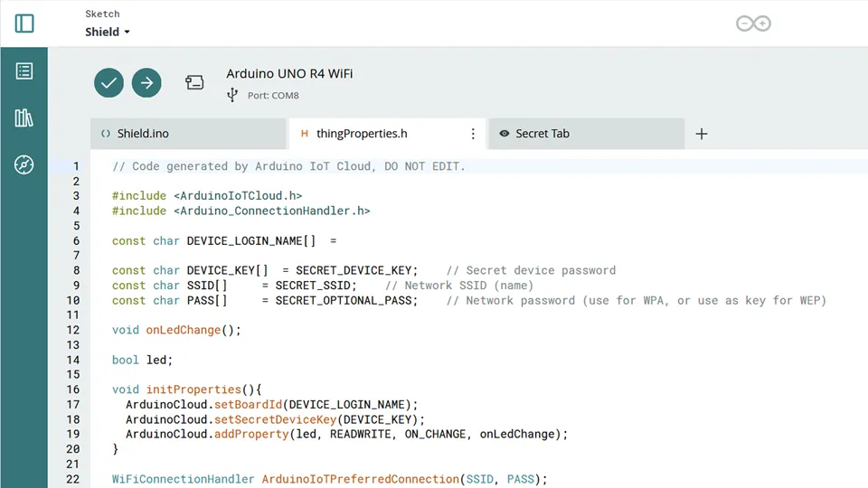Click SECRET_SSID in code
The width and height of the screenshot is (868, 488).
[x=313, y=286]
